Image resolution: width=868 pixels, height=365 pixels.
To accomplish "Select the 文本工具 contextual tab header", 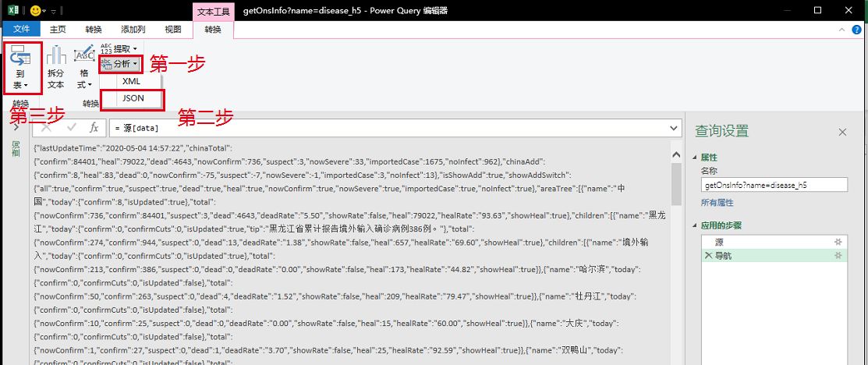I will click(x=213, y=10).
